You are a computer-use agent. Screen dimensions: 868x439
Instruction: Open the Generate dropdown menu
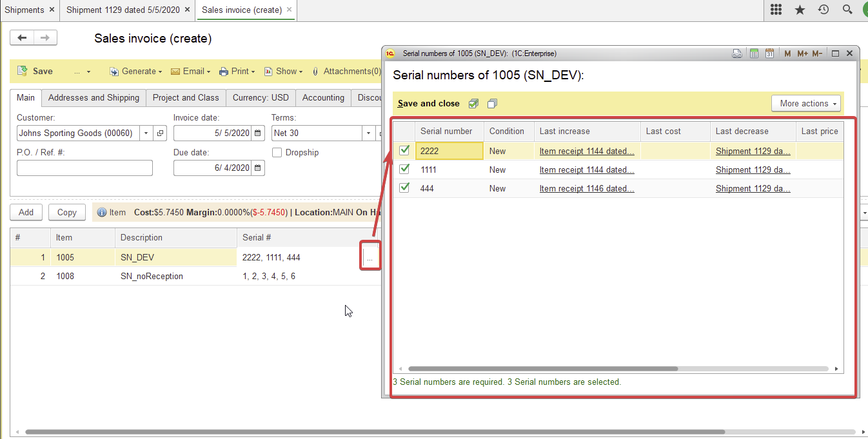pos(136,72)
